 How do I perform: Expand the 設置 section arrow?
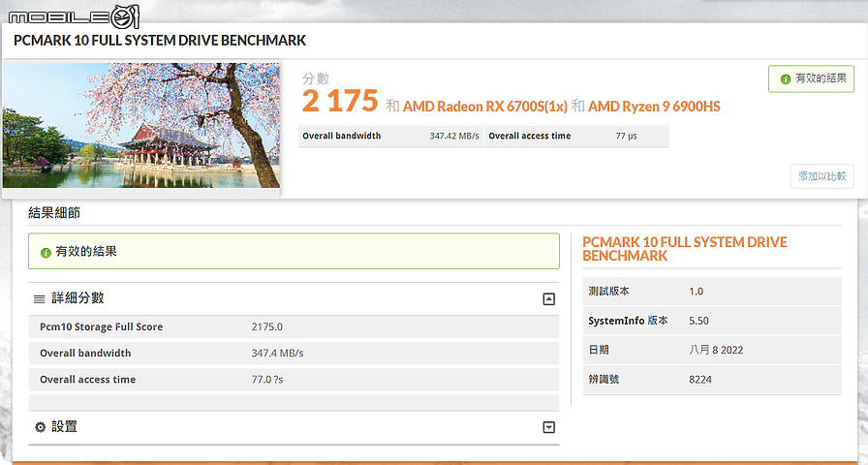(x=548, y=427)
